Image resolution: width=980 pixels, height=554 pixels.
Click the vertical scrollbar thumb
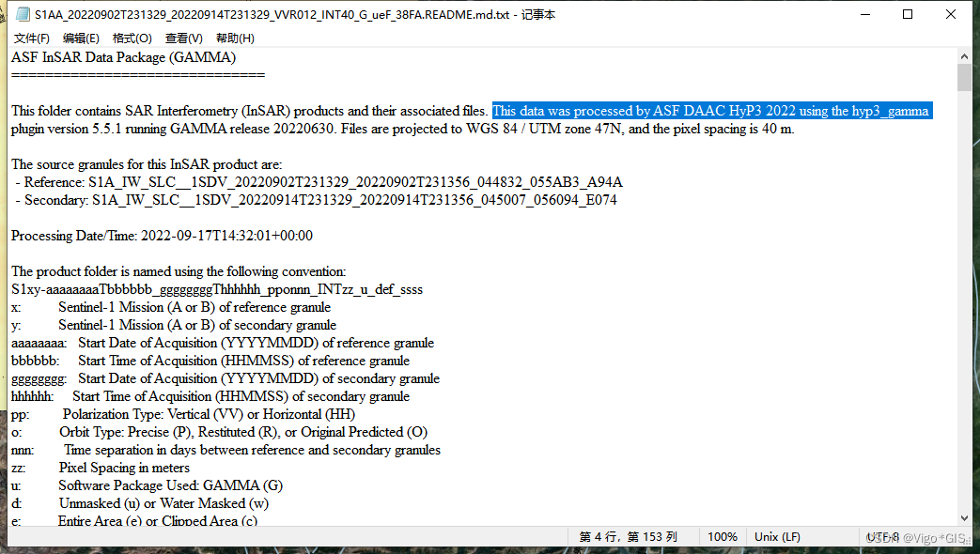click(966, 75)
